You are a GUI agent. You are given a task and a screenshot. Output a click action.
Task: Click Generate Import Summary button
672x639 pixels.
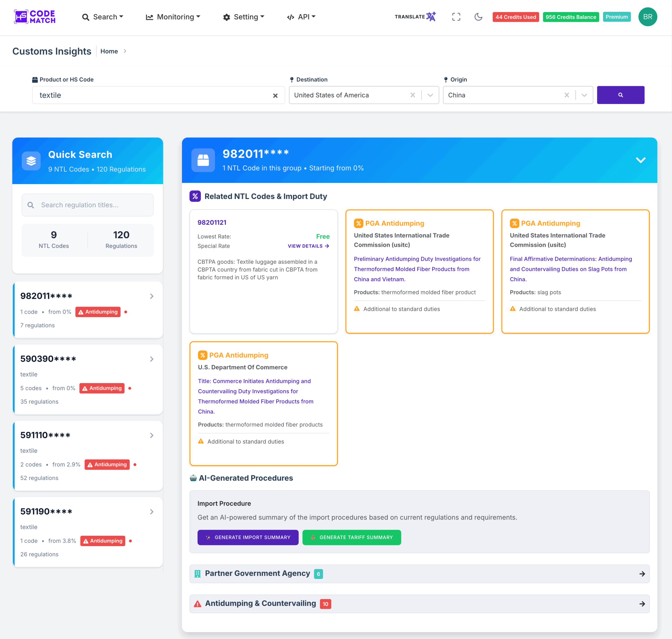coord(248,537)
